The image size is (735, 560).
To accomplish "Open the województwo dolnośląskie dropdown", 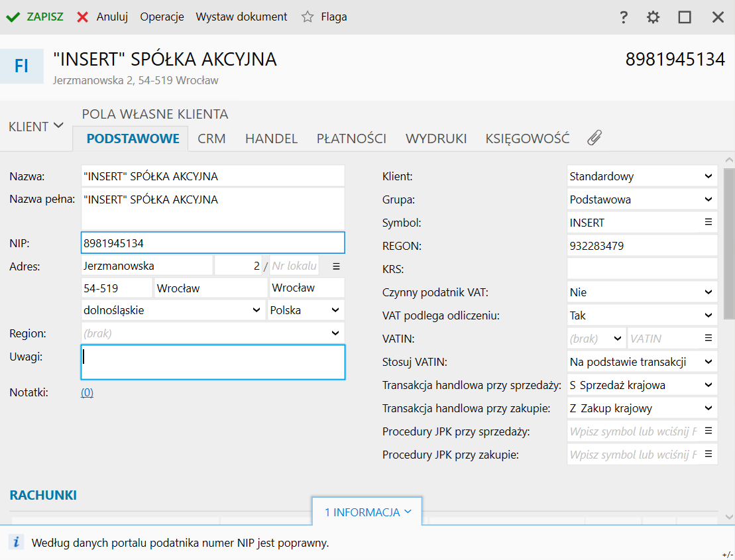I will coord(256,310).
